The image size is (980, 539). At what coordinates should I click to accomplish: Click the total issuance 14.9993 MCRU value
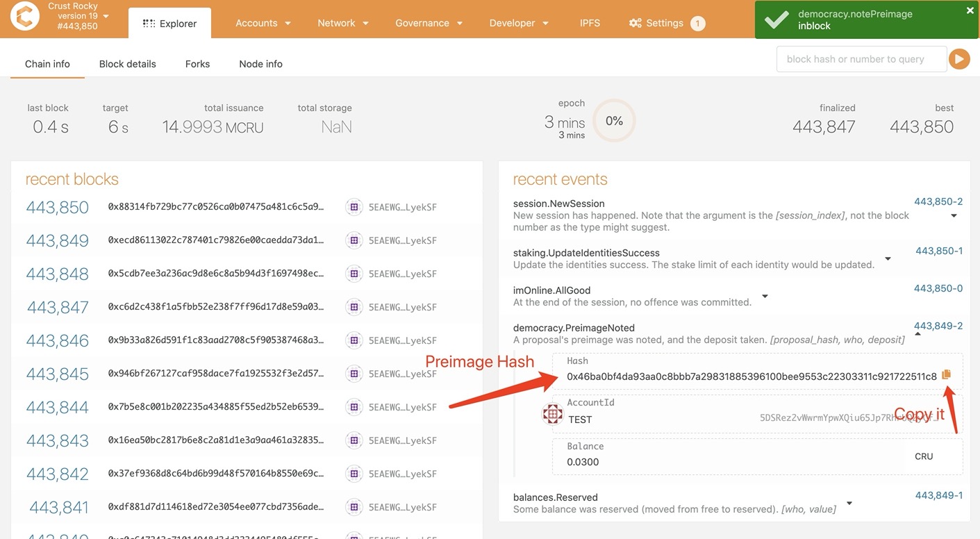click(213, 127)
